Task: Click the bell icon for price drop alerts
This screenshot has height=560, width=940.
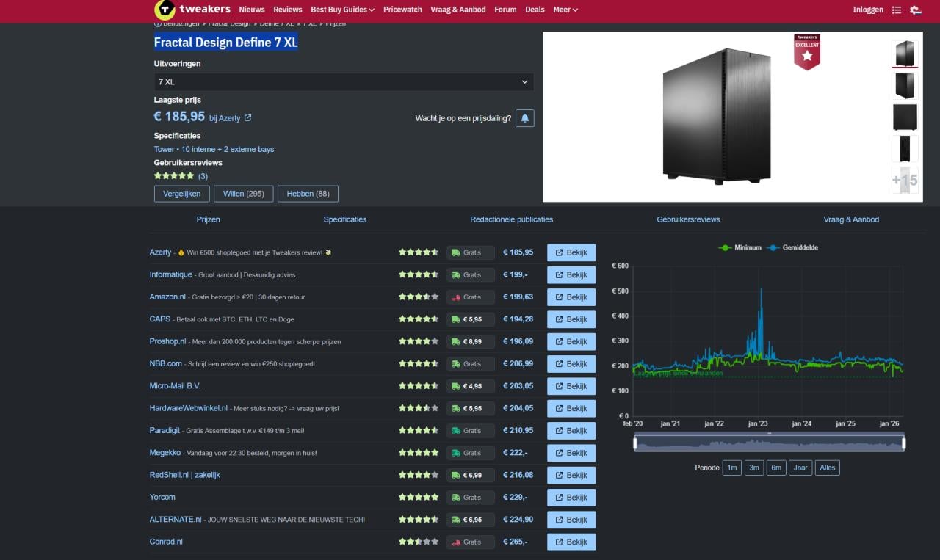Action: click(525, 117)
